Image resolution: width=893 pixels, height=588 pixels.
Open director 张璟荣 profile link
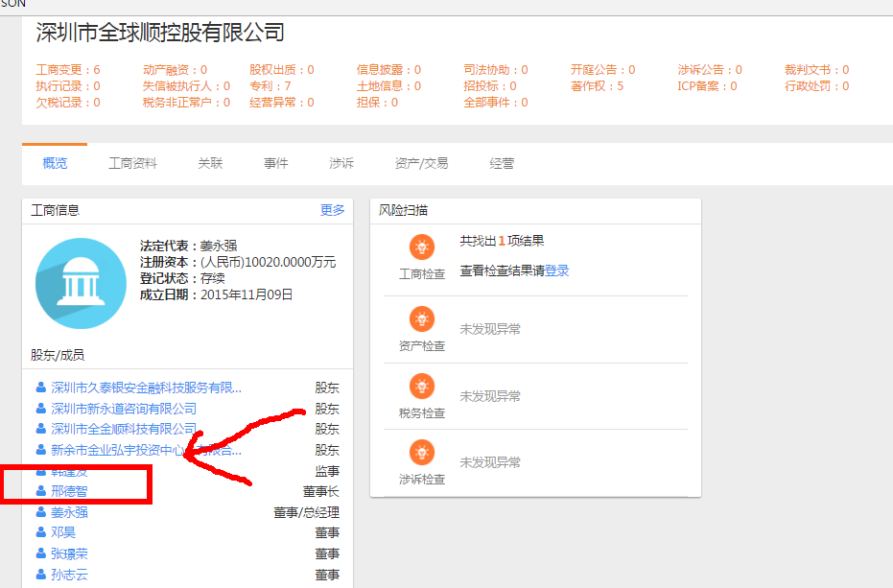tap(69, 553)
